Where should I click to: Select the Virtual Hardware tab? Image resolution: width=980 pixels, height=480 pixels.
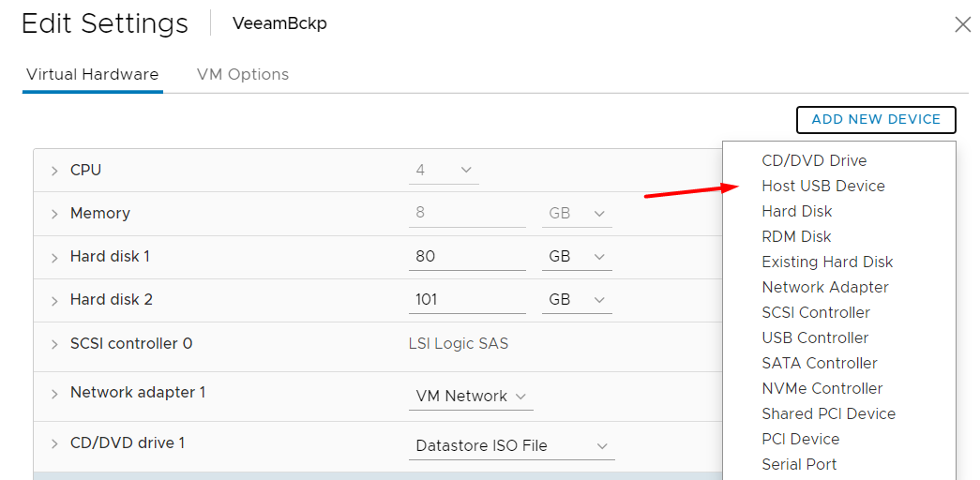click(x=92, y=74)
